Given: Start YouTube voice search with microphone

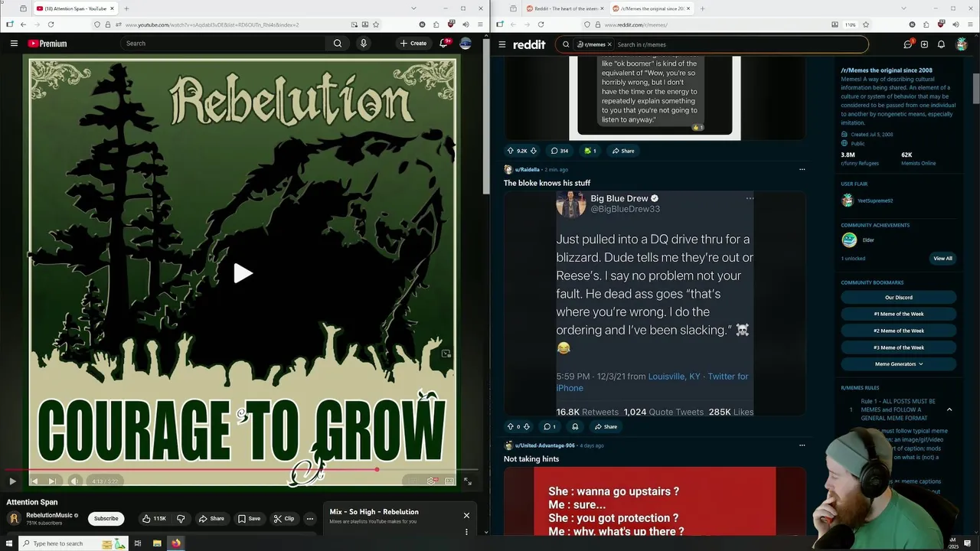Looking at the screenshot, I should point(364,44).
